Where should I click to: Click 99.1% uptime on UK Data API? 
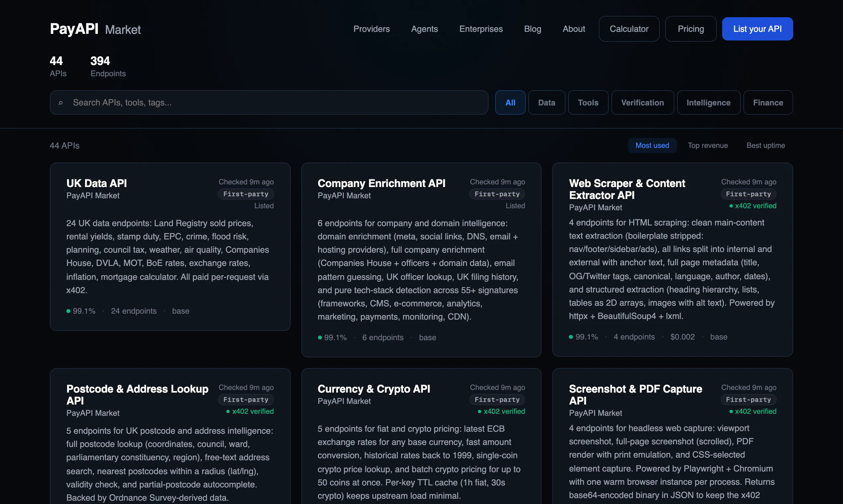click(81, 311)
